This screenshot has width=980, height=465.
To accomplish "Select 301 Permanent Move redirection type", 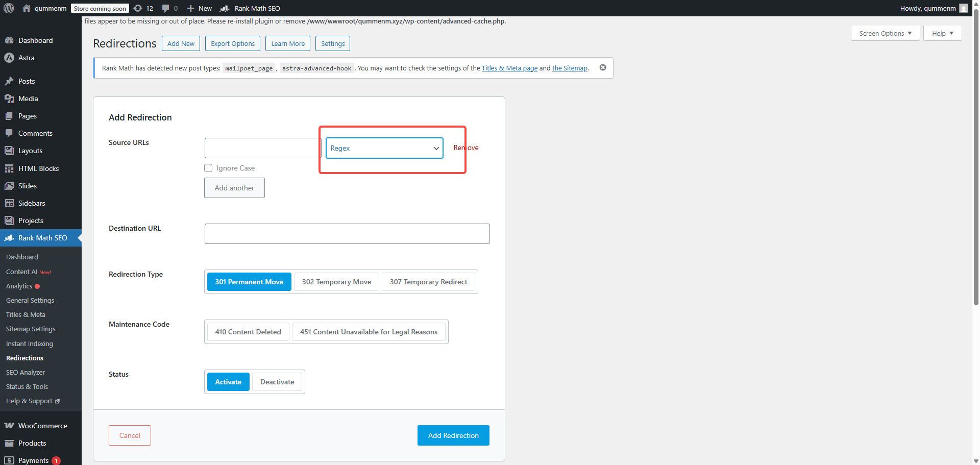I will (249, 282).
